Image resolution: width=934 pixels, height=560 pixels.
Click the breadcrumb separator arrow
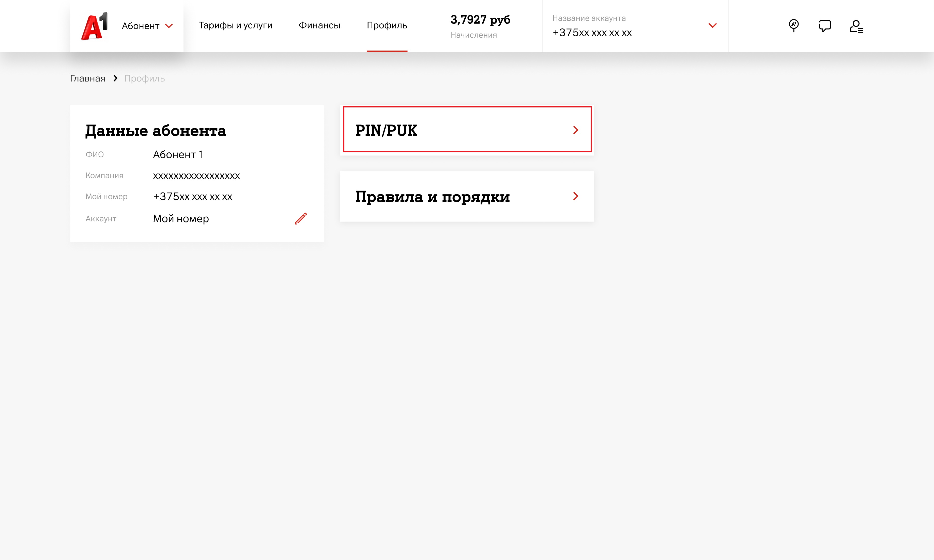tap(116, 78)
